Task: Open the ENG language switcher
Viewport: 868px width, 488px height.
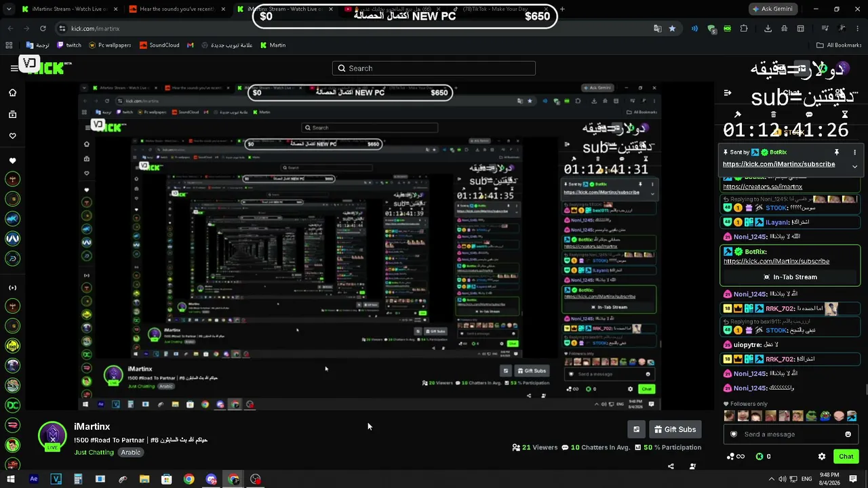Action: (807, 479)
